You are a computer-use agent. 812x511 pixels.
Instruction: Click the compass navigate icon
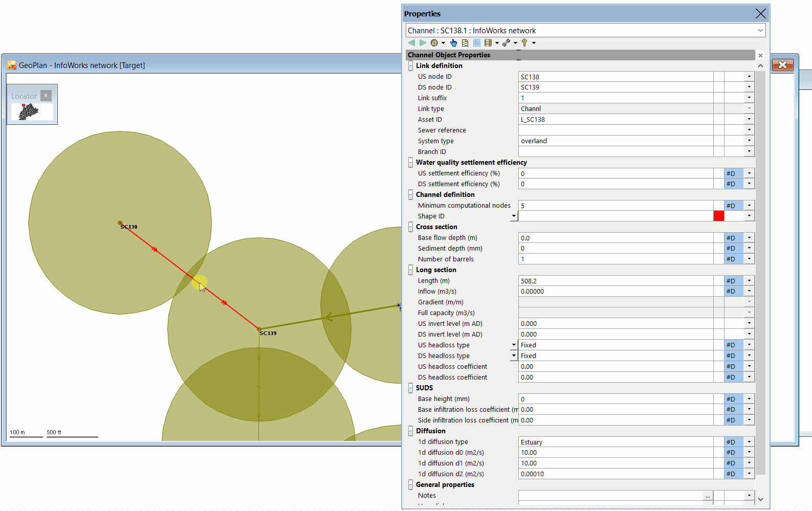tap(434, 43)
